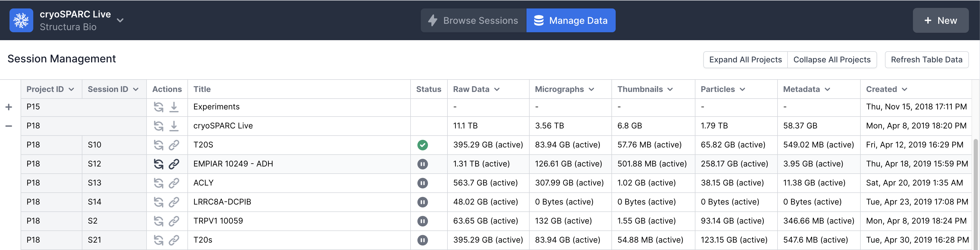The height and width of the screenshot is (250, 980).
Task: Click Refresh Table Data
Action: (x=926, y=60)
